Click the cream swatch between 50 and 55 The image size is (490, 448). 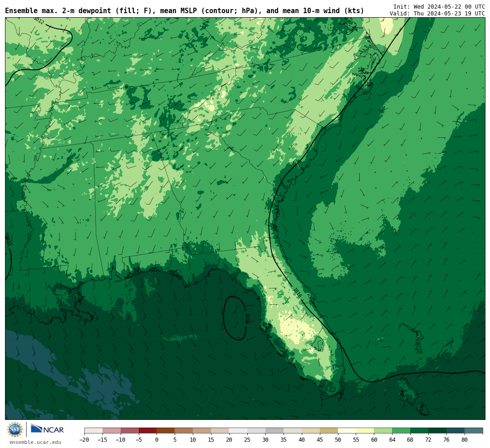click(347, 431)
